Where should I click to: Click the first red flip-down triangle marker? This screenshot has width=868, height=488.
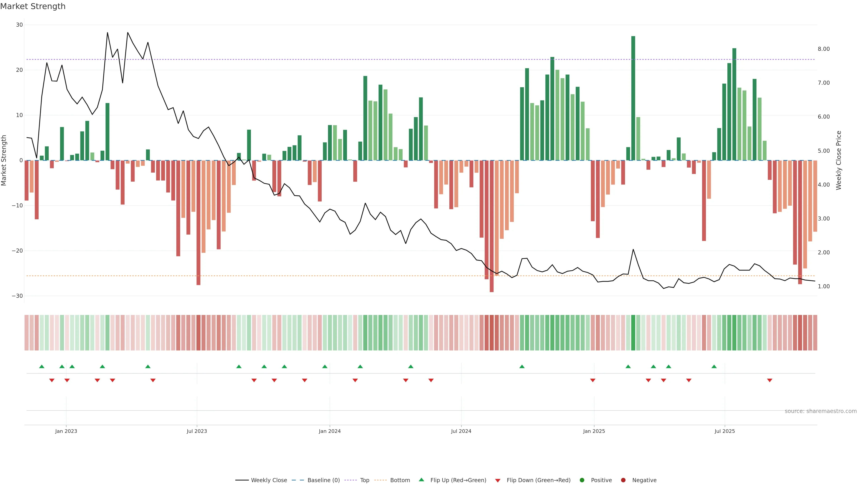[x=52, y=380]
